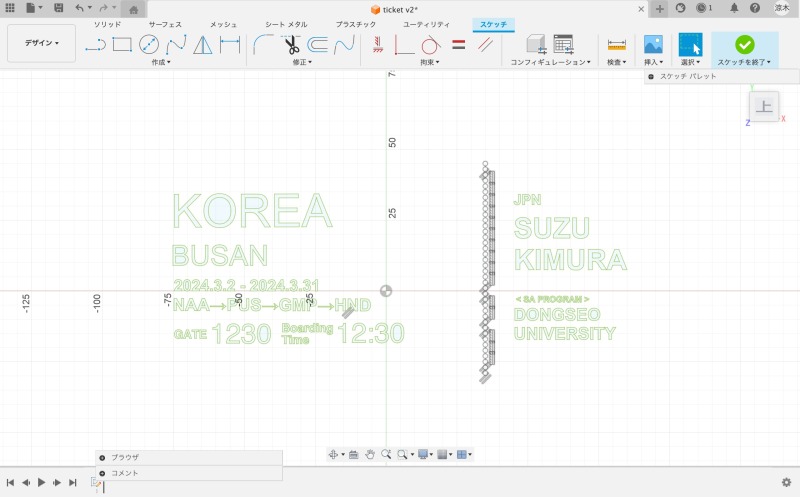Choose the Circle sketch tool
The image size is (800, 497).
[x=149, y=44]
